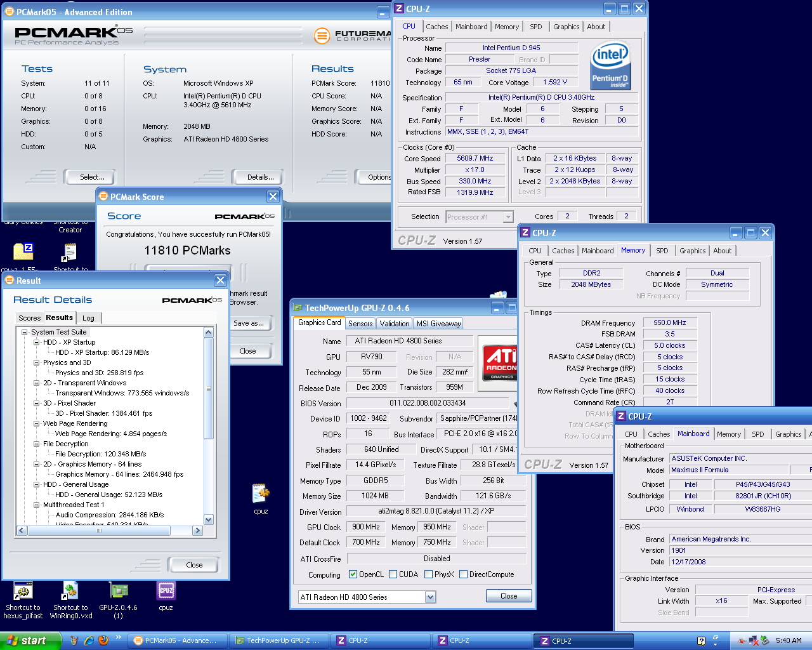Open the Windows Start menu

30,640
